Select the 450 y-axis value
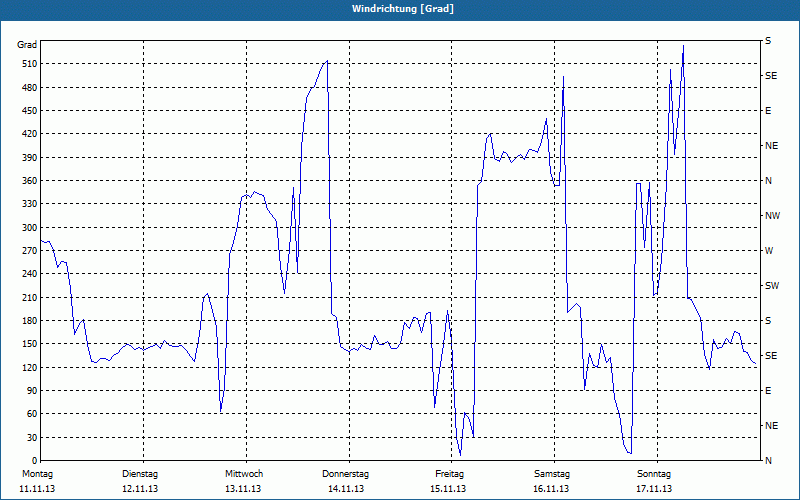 30,111
